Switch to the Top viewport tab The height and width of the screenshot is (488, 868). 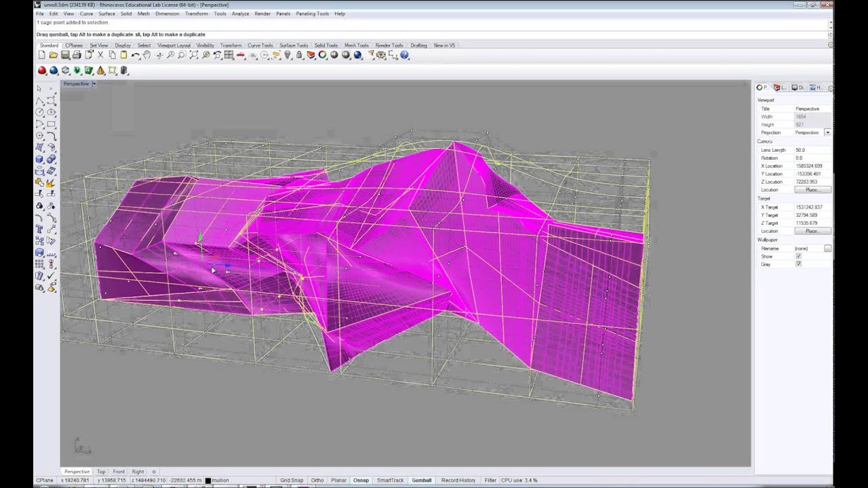click(101, 472)
